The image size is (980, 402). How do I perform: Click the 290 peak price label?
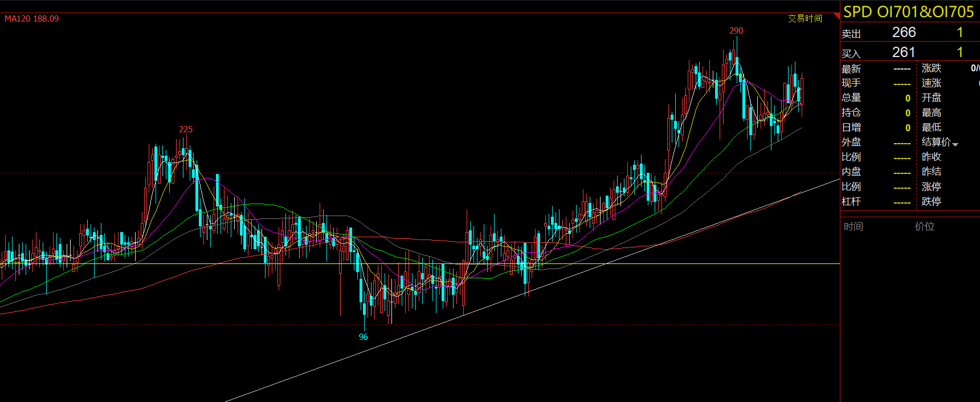[x=736, y=31]
